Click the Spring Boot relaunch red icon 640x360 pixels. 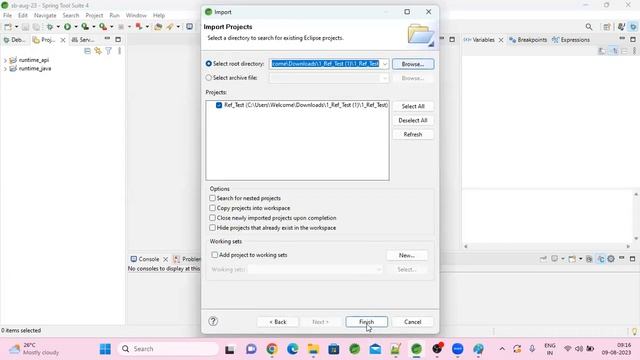tap(139, 27)
